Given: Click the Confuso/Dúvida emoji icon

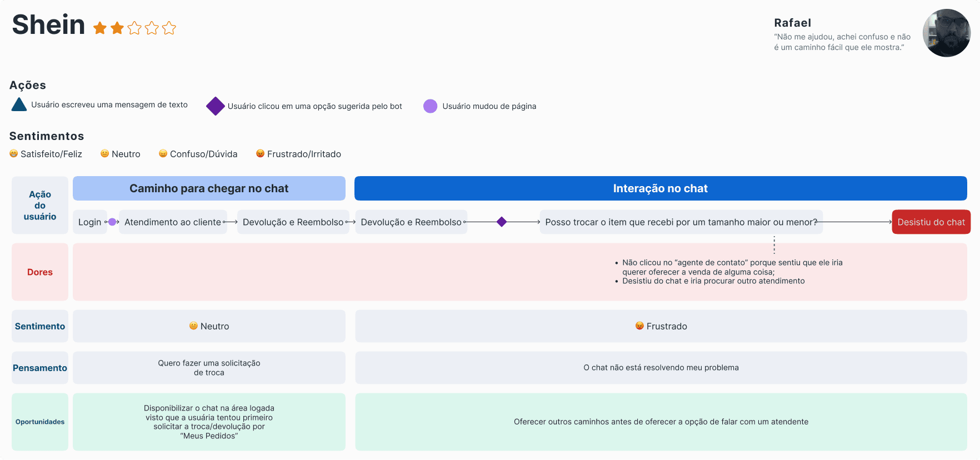Looking at the screenshot, I should coord(163,154).
